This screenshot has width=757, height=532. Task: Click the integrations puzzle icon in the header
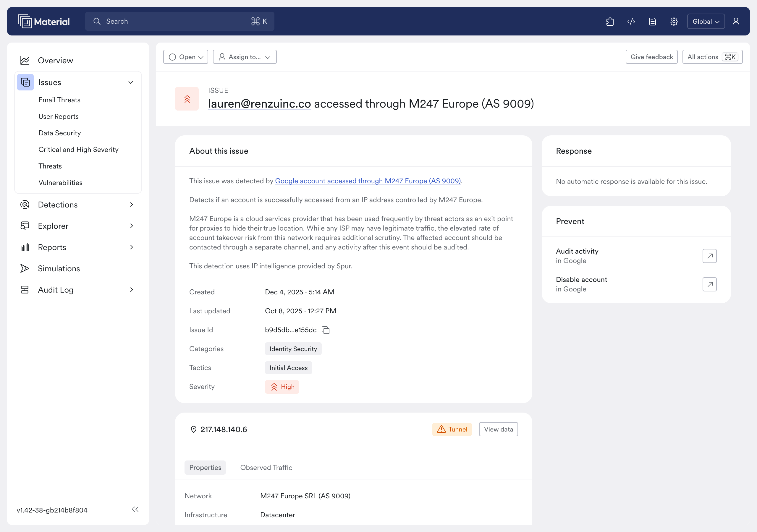point(610,21)
